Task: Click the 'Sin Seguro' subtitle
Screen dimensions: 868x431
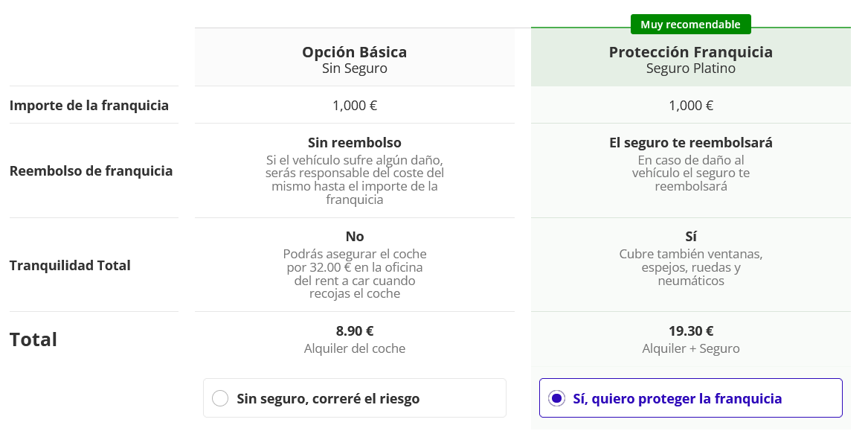Action: pos(354,68)
